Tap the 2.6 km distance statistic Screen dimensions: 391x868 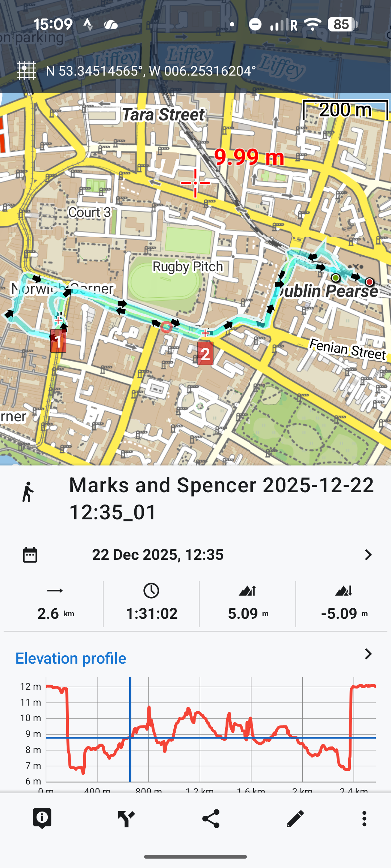pos(55,604)
